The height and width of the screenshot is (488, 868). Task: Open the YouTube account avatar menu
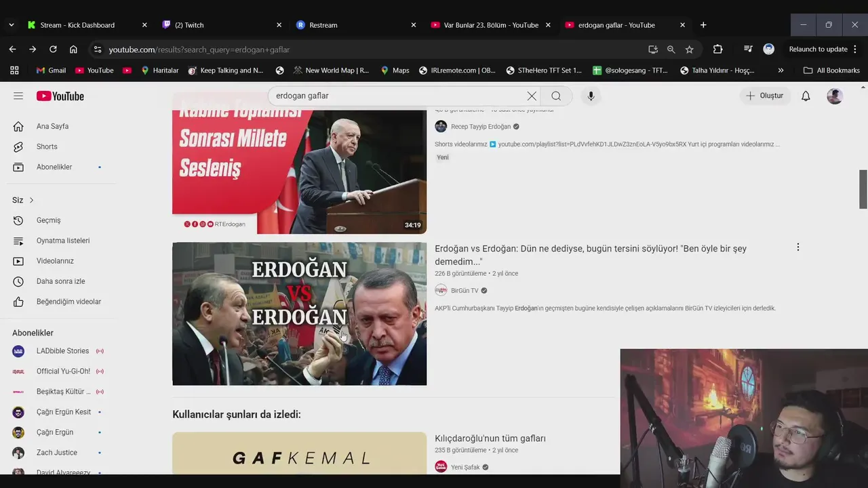[x=835, y=96]
